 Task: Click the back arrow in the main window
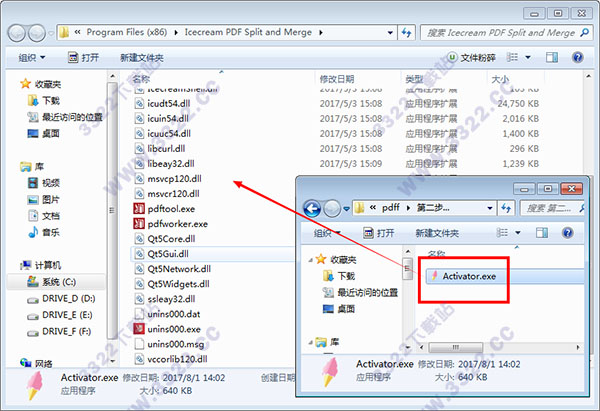coord(17,33)
